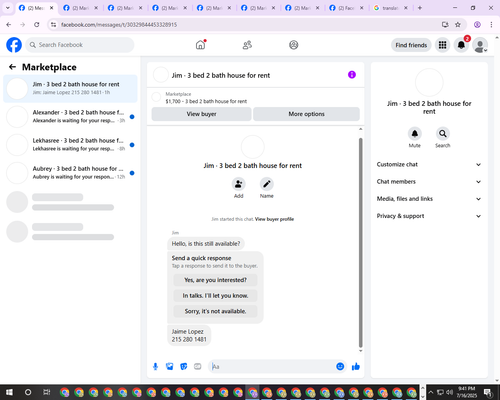Screen dimensions: 500x400
Task: Open the Facebook menu grid icon
Action: [x=442, y=45]
